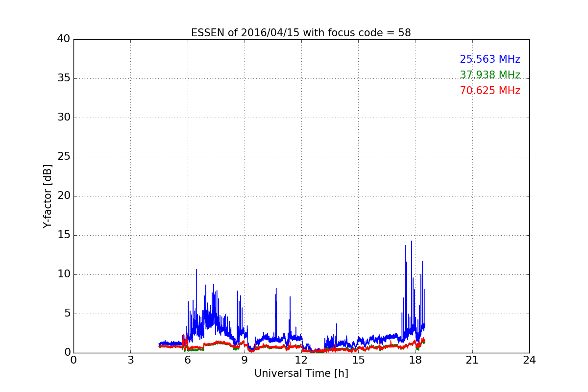Screen dimensions: 588x392
Task: Click x-axis tick label 12
Action: coord(301,360)
